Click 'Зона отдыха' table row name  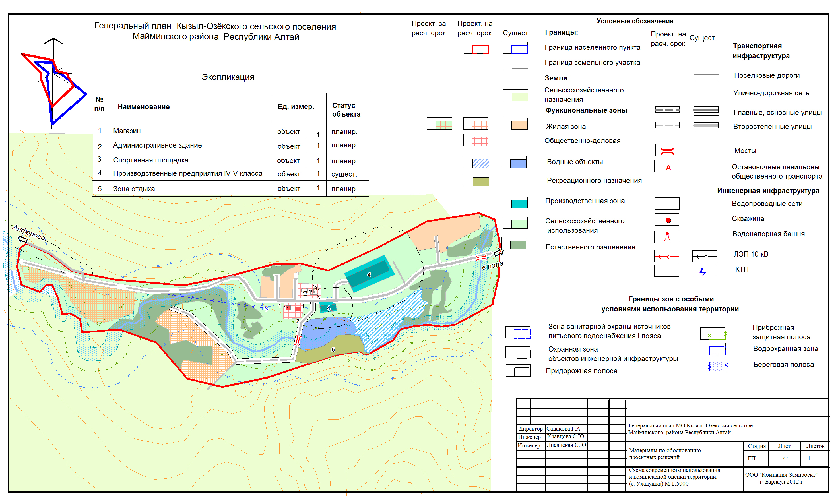click(134, 189)
